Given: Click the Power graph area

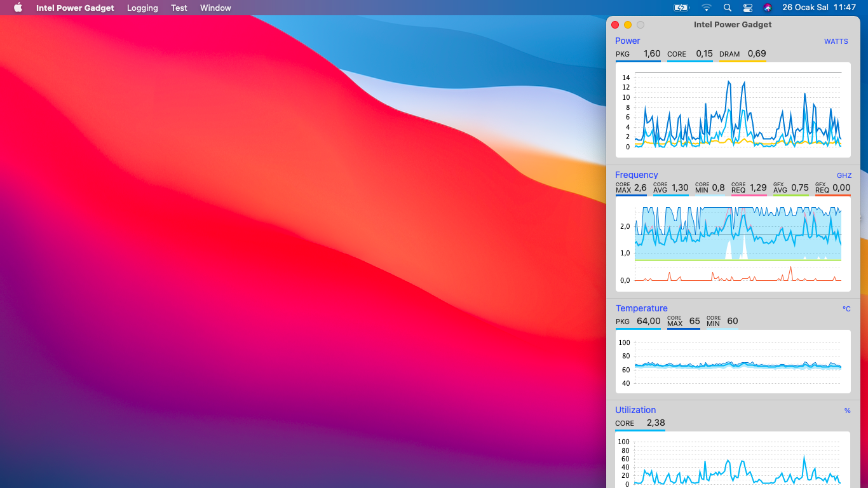Looking at the screenshot, I should (x=733, y=110).
